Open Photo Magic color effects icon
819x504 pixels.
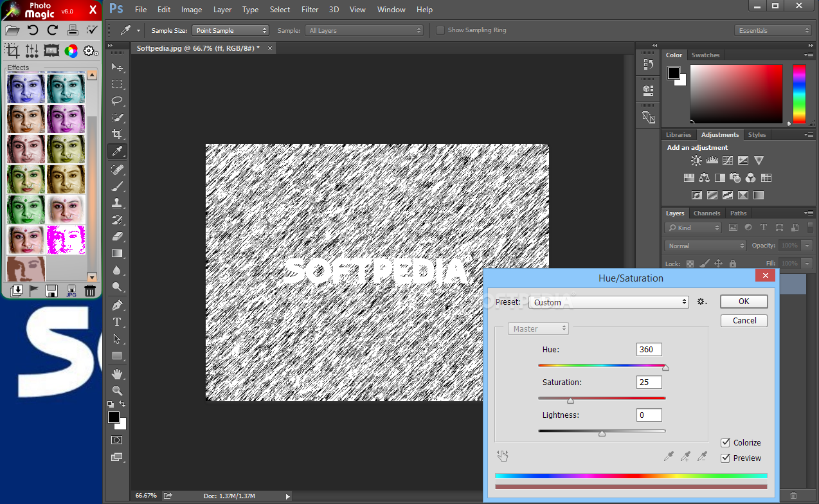point(71,51)
